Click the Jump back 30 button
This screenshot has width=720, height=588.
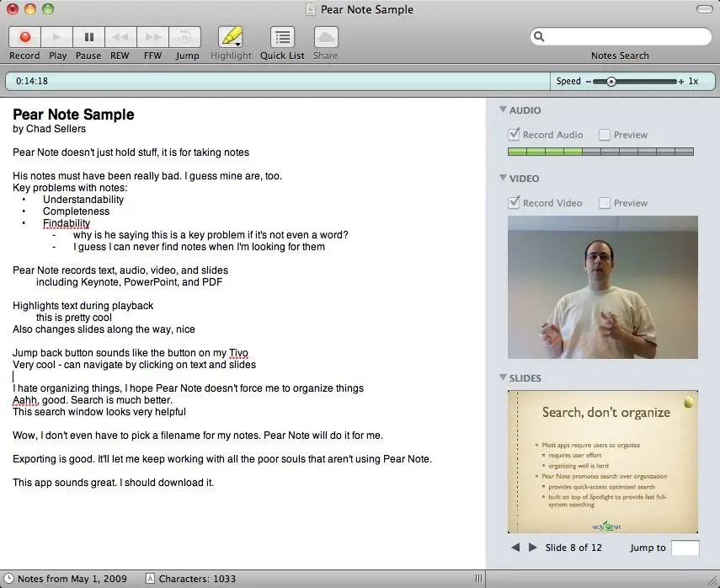pyautogui.click(x=185, y=37)
